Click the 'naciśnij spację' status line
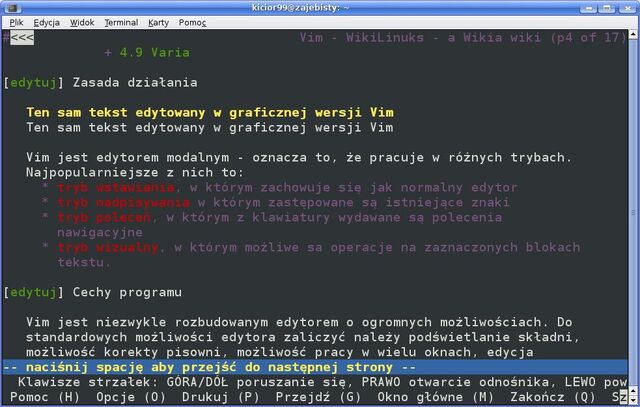 pyautogui.click(x=315, y=367)
